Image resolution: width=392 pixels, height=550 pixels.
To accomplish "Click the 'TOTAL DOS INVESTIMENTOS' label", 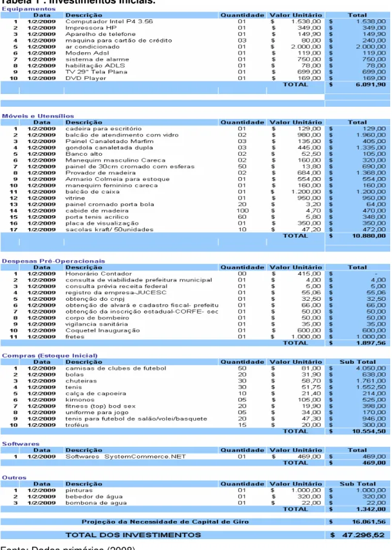I will click(133, 535).
